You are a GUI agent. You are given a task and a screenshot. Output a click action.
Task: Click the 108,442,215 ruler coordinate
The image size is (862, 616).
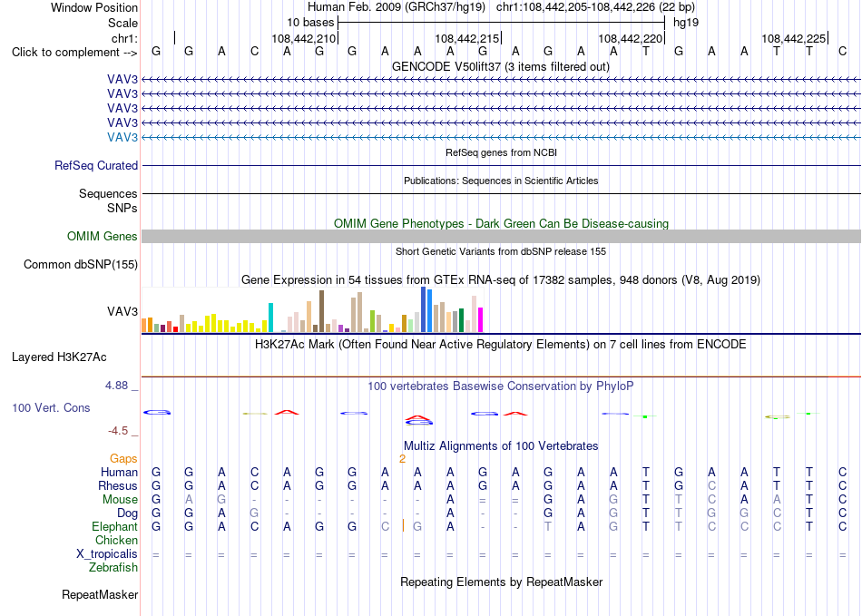click(x=466, y=38)
